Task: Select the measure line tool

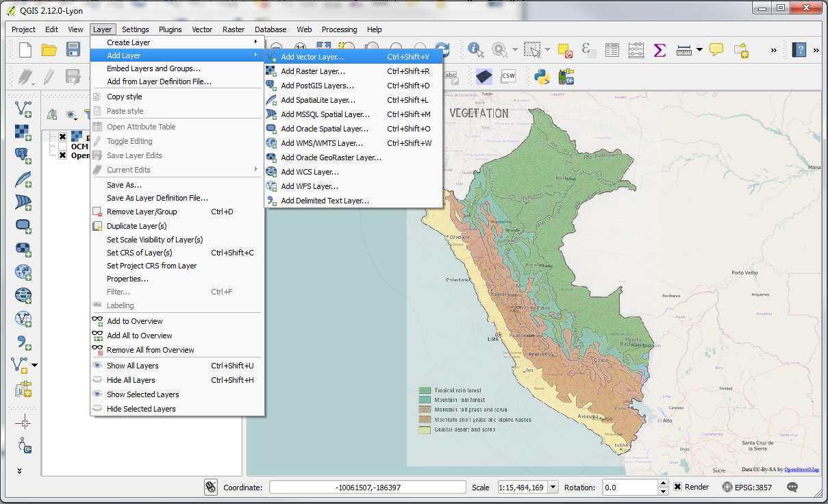Action: [x=686, y=49]
